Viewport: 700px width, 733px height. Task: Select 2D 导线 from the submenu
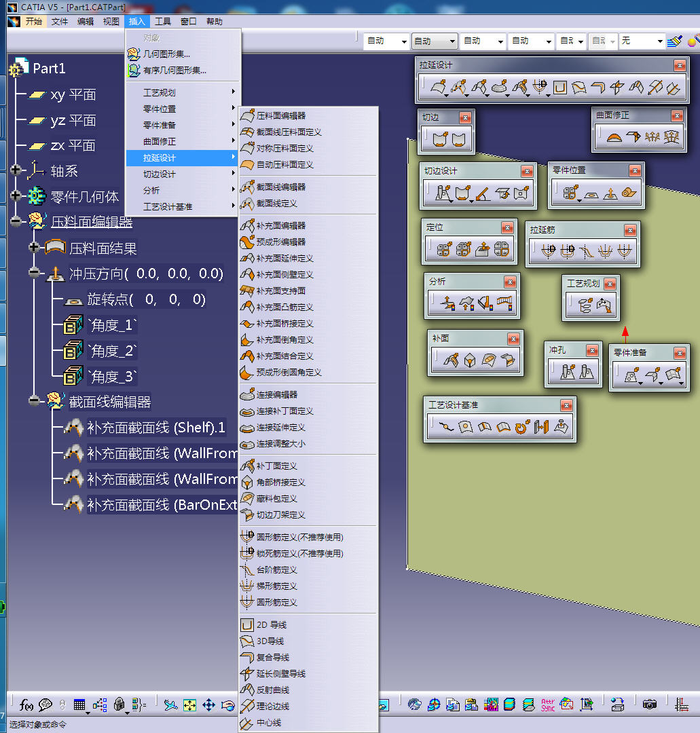pos(271,624)
